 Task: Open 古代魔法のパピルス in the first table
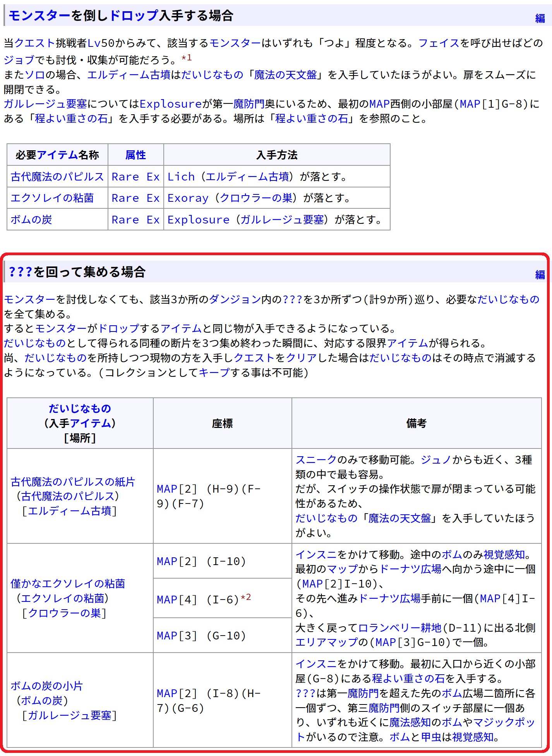(x=57, y=177)
